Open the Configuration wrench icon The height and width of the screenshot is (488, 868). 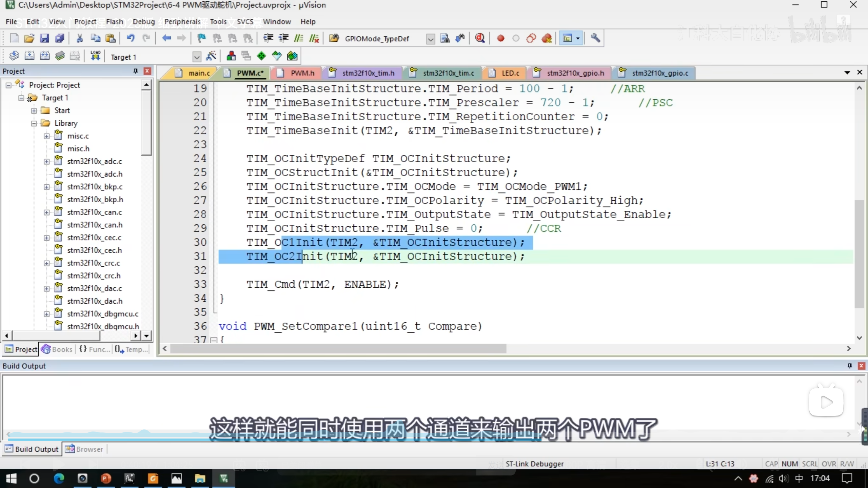click(595, 38)
